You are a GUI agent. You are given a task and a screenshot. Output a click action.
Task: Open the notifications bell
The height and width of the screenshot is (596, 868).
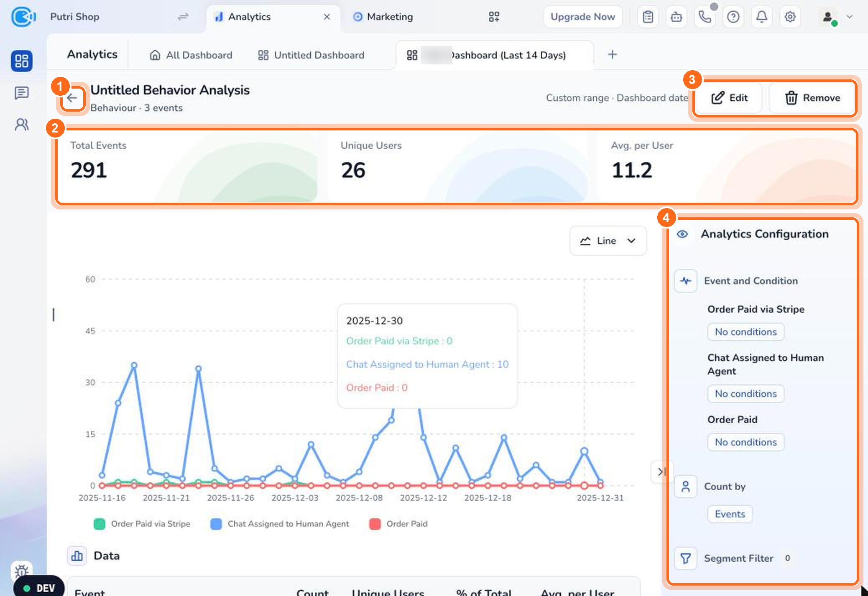coord(761,17)
